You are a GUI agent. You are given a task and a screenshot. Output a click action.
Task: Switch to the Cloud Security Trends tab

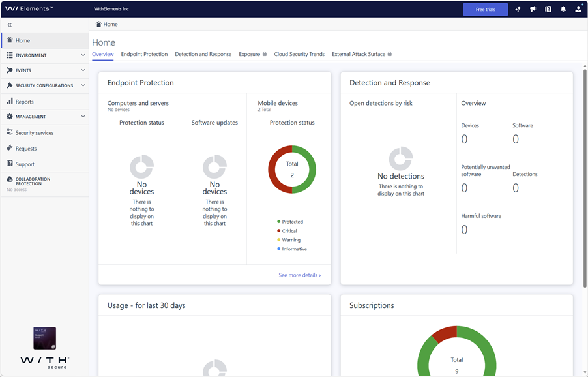coord(299,54)
